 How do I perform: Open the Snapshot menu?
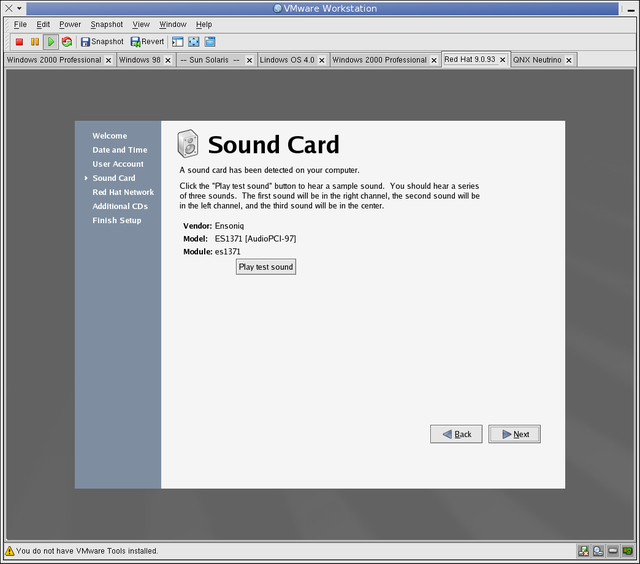click(107, 24)
